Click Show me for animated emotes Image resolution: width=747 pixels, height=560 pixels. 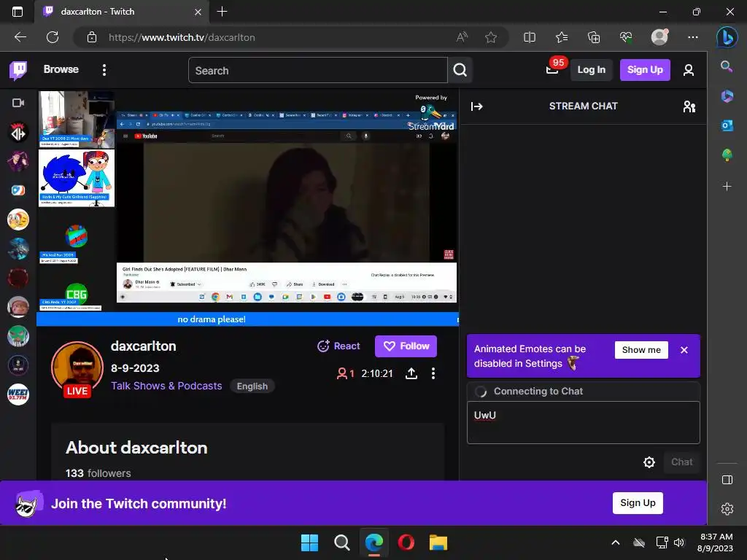pos(641,350)
